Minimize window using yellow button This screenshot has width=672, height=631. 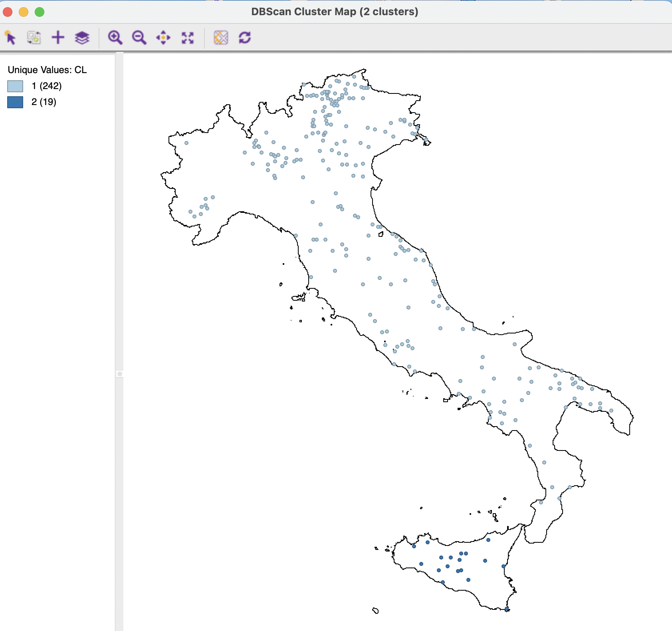click(24, 12)
